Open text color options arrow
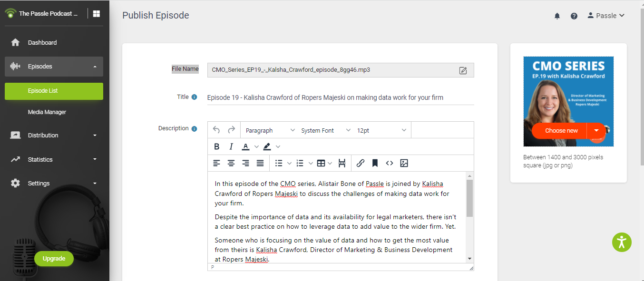The width and height of the screenshot is (644, 281). 257,146
